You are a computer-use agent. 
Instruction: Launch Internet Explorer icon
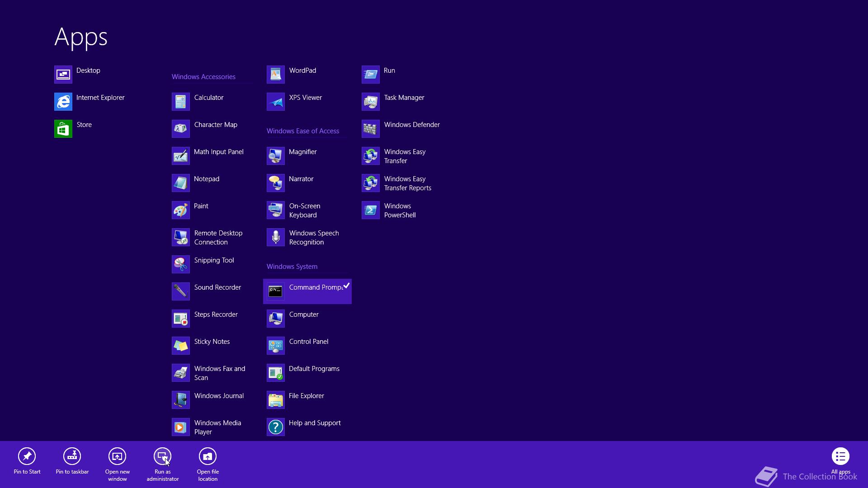coord(63,102)
